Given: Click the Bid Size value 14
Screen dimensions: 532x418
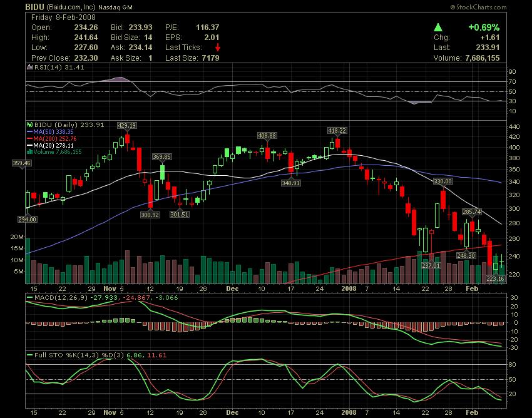Looking at the screenshot, I should pos(148,38).
